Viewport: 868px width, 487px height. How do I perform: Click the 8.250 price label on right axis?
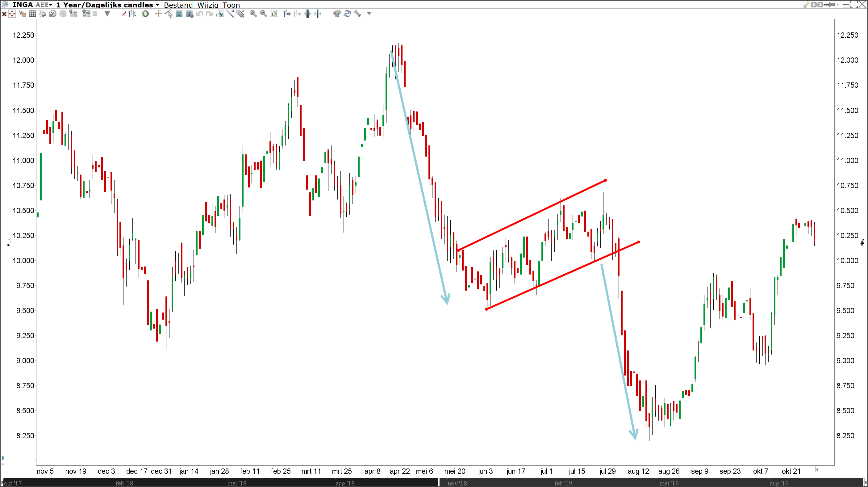coord(845,435)
